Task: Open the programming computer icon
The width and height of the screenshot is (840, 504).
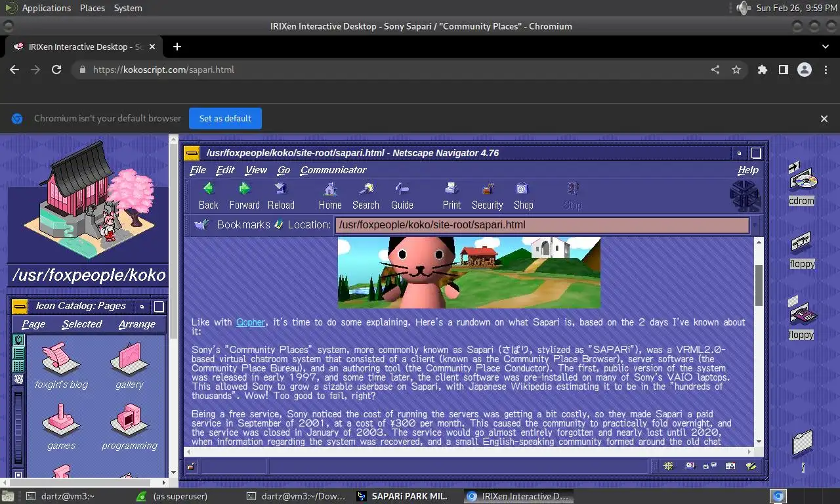Action: [129, 421]
